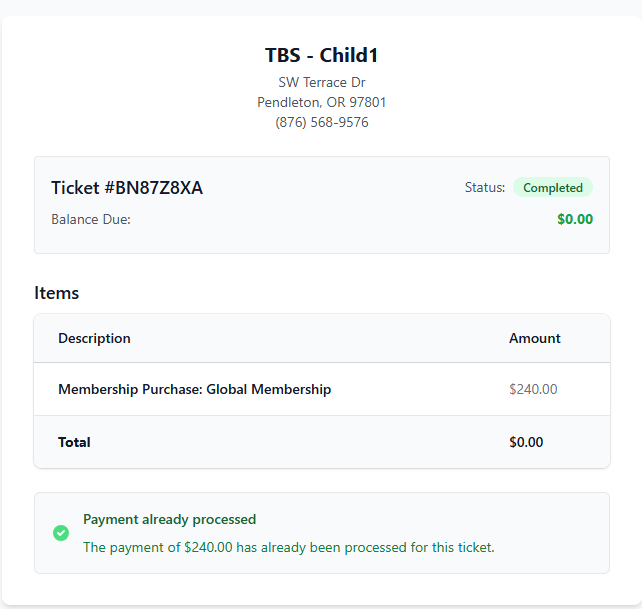The width and height of the screenshot is (642, 609).
Task: Click the TBS - Child1 heading
Action: (x=321, y=55)
